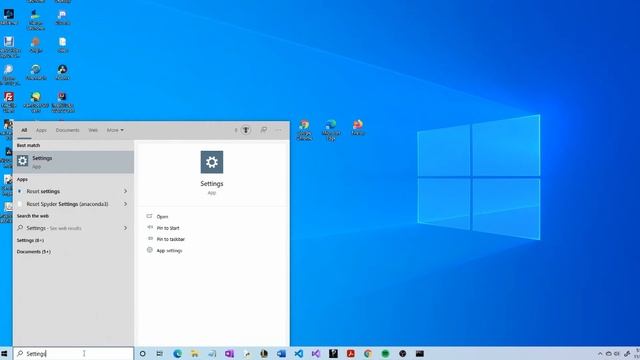640x360 pixels.
Task: Click the Cortana circle icon on taskbar
Action: (x=142, y=353)
